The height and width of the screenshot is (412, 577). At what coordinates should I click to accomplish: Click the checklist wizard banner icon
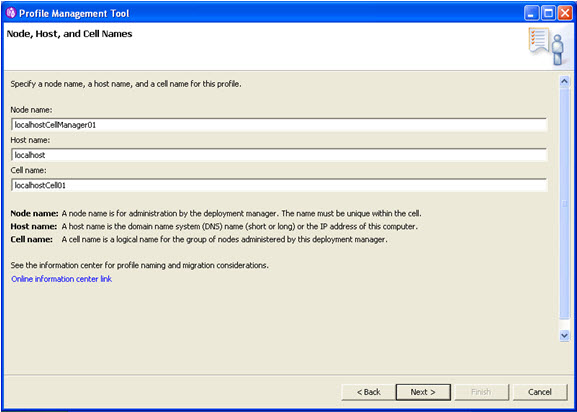[546, 46]
